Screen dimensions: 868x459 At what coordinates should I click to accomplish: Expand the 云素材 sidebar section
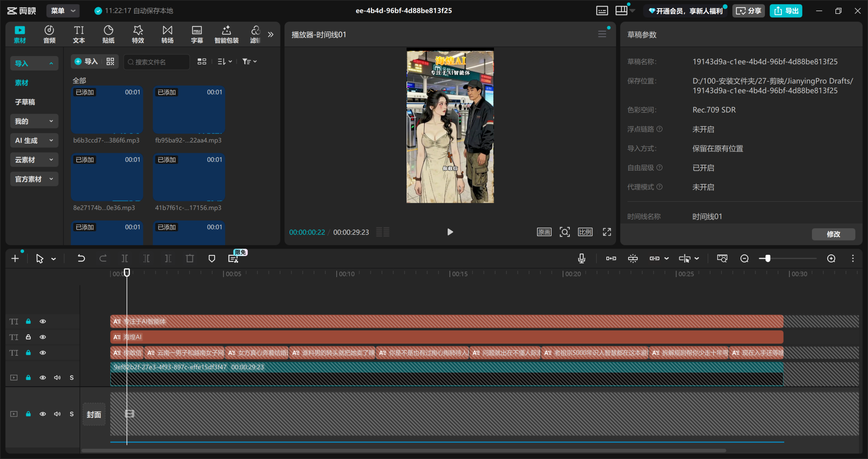34,160
